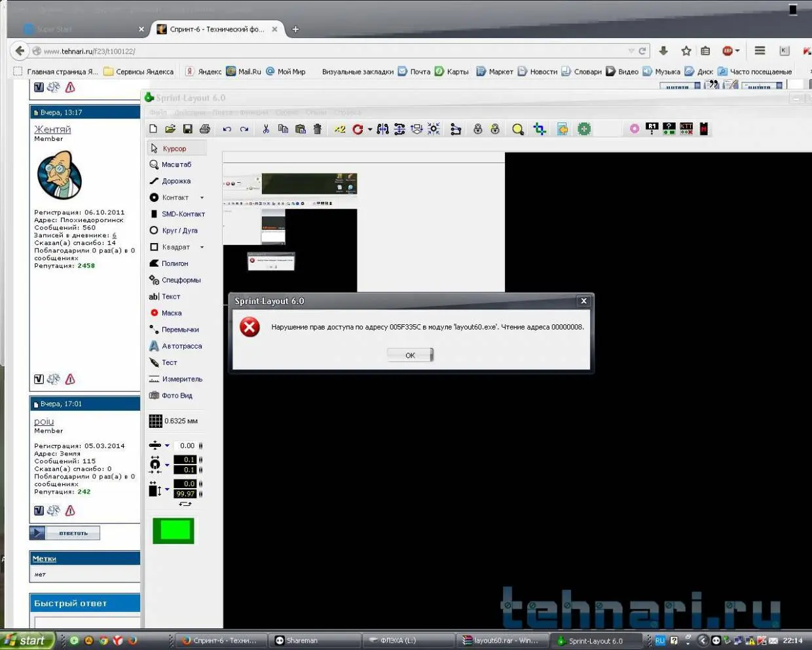This screenshot has width=812, height=650.
Task: Expand the Контакт pad shape dropdown
Action: coord(202,198)
